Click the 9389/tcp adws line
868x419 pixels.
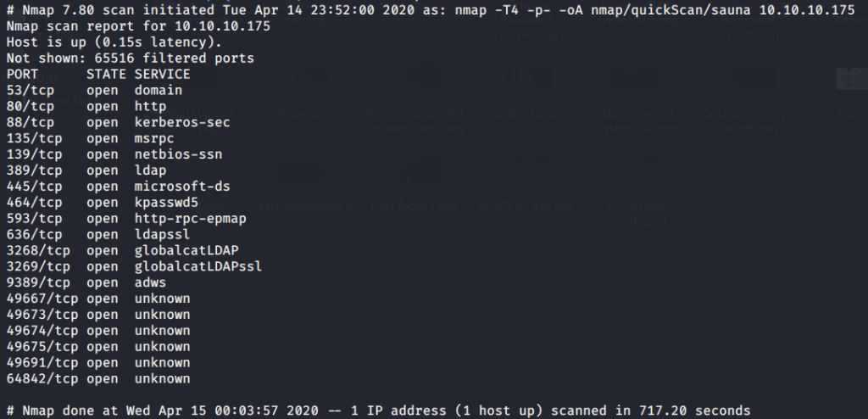point(86,282)
